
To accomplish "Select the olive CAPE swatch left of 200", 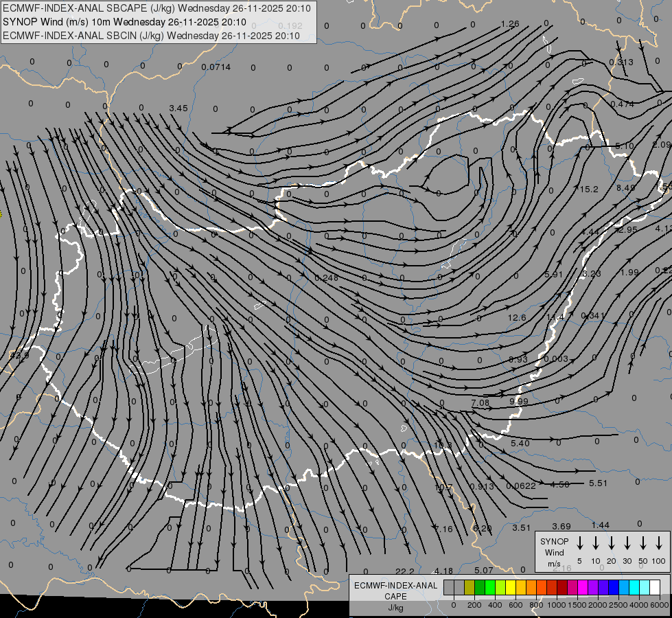I will [470, 587].
